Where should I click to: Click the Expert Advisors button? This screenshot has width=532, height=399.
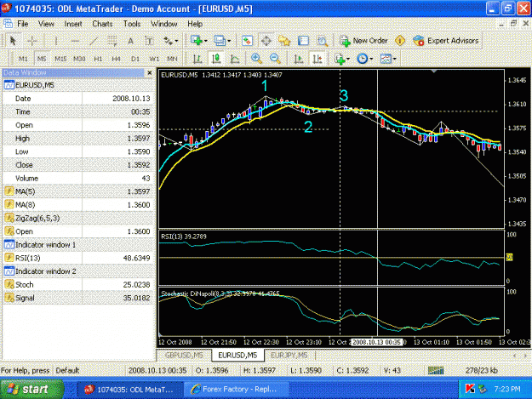[x=446, y=41]
